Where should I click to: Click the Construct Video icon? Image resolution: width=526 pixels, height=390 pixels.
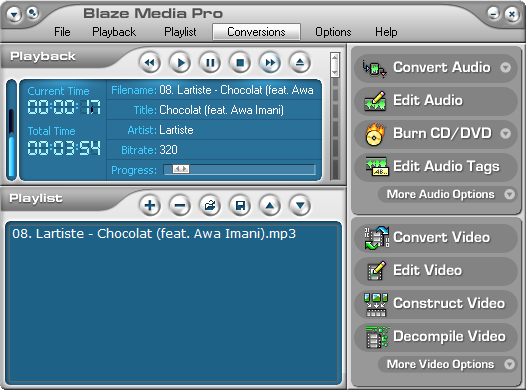(x=376, y=304)
